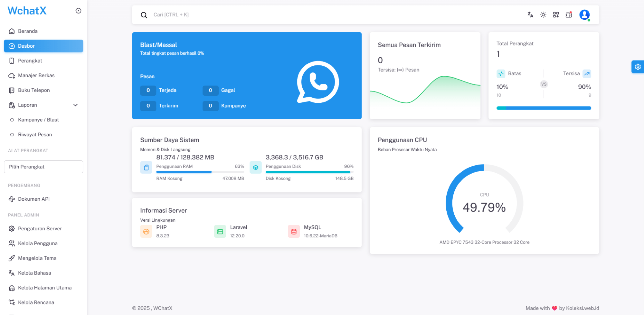Select the Riwayat Pesan radio bullet
The image size is (644, 315).
[x=12, y=134]
